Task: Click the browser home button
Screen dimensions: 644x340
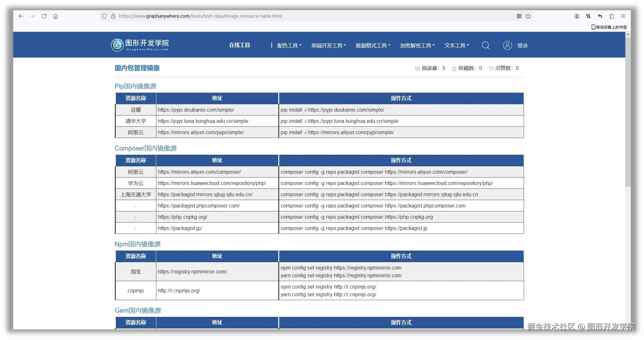Action: coord(55,16)
